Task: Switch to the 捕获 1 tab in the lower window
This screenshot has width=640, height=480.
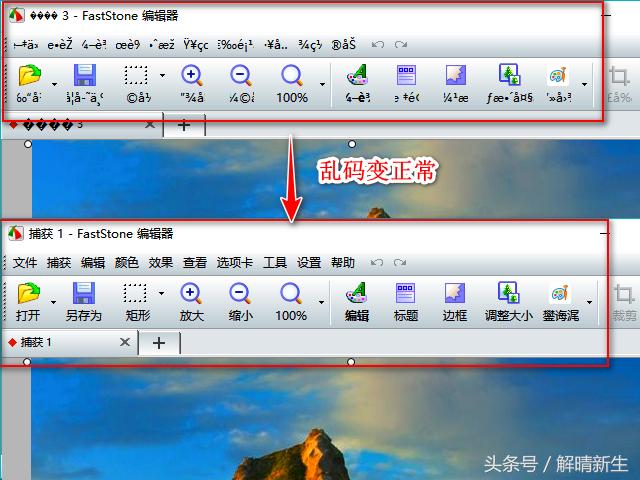Action: (69, 342)
